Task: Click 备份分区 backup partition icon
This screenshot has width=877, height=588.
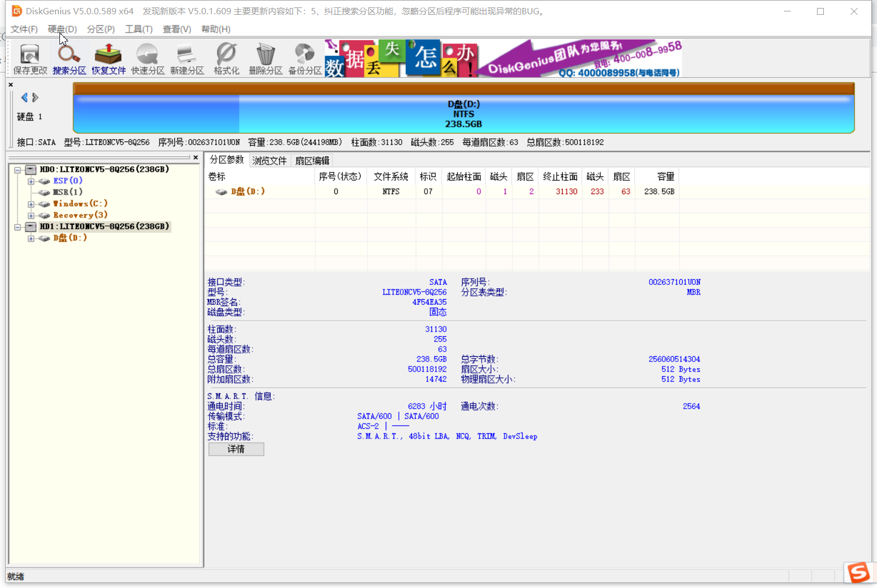Action: pyautogui.click(x=305, y=59)
